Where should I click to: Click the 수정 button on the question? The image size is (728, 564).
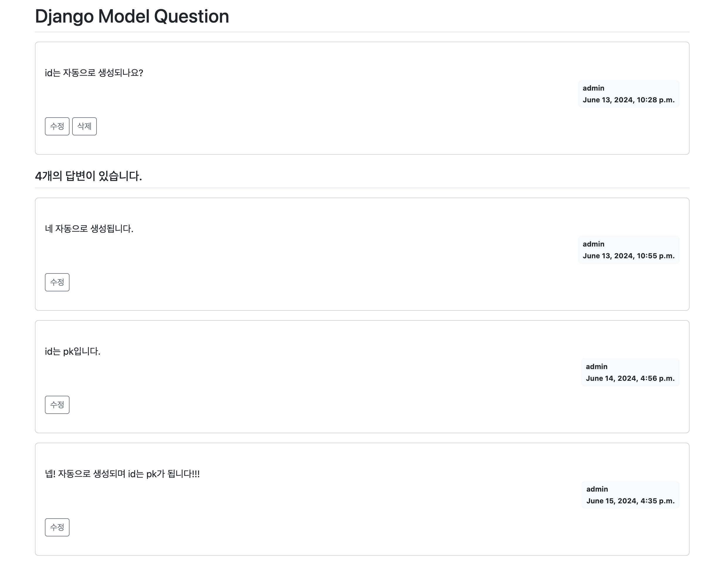tap(57, 126)
